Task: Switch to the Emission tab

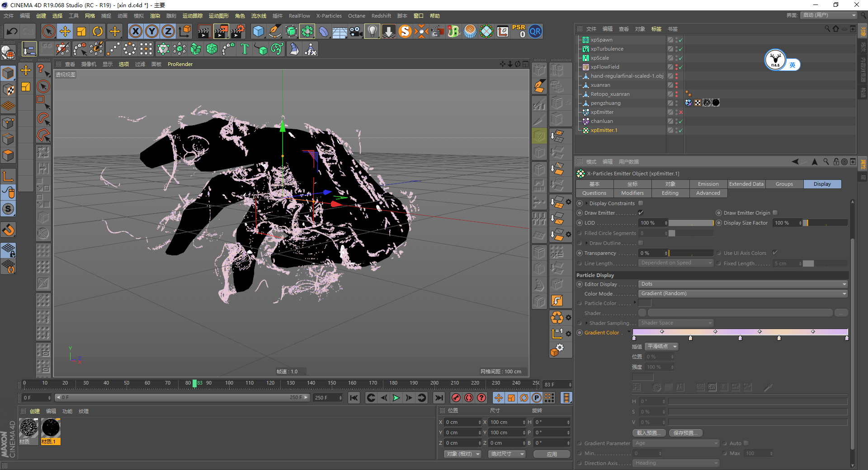Action: [x=708, y=184]
